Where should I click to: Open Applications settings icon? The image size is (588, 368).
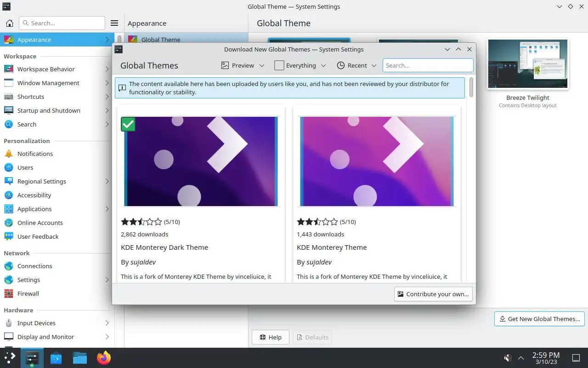click(9, 209)
